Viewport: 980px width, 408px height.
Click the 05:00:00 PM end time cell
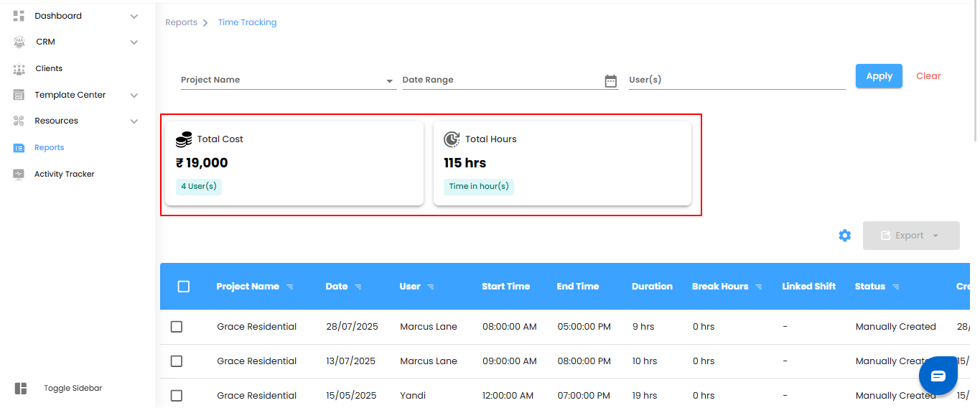[584, 327]
